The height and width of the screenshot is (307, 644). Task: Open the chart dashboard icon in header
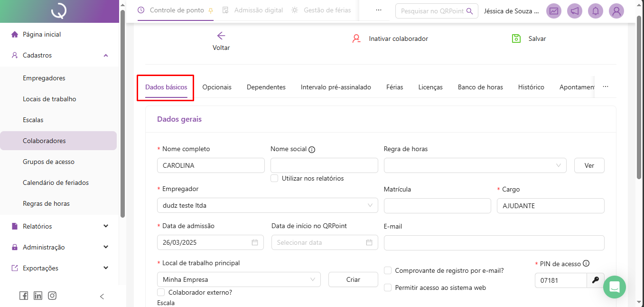(x=554, y=11)
